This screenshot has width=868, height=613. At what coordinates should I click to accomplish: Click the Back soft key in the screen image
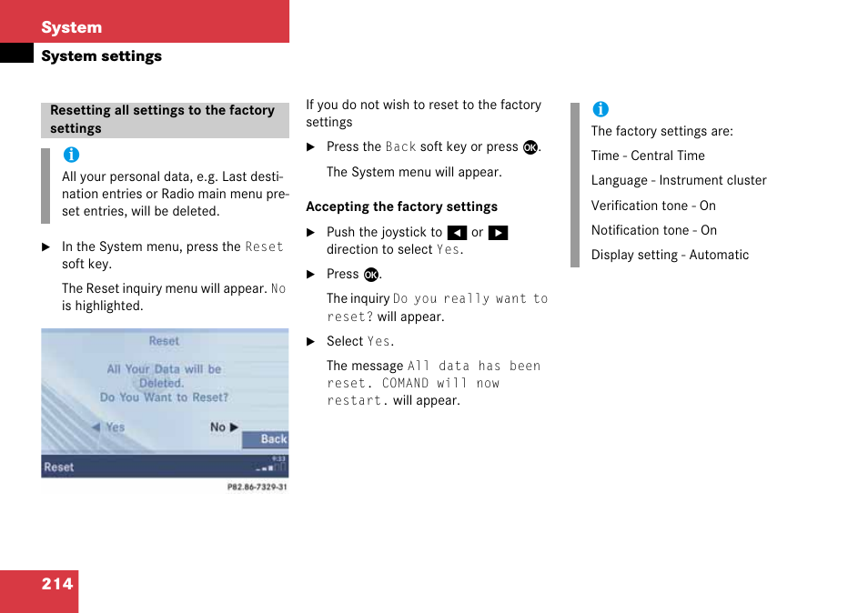click(x=266, y=439)
